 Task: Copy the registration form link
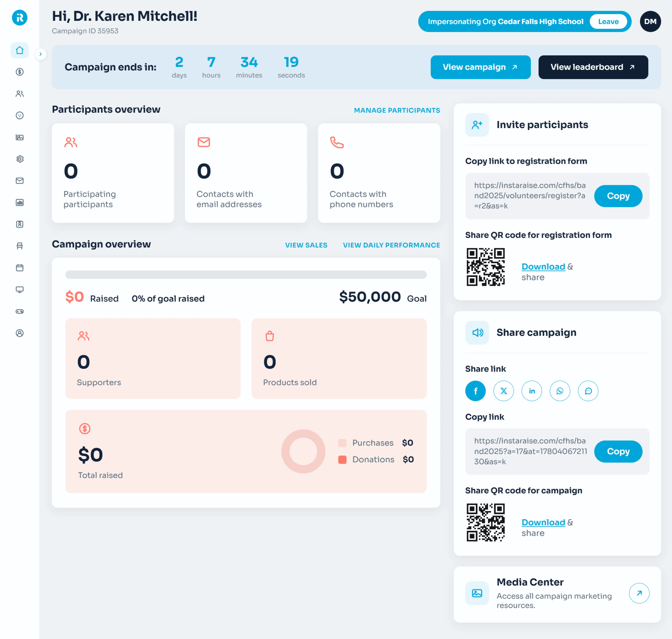pyautogui.click(x=618, y=196)
